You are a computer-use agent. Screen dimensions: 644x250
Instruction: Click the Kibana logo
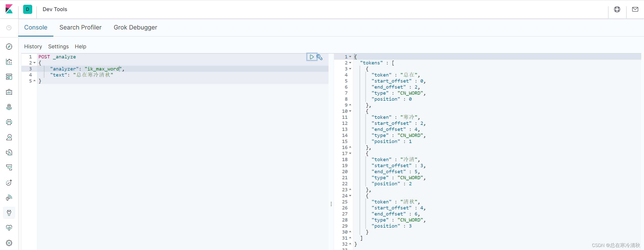[9, 9]
